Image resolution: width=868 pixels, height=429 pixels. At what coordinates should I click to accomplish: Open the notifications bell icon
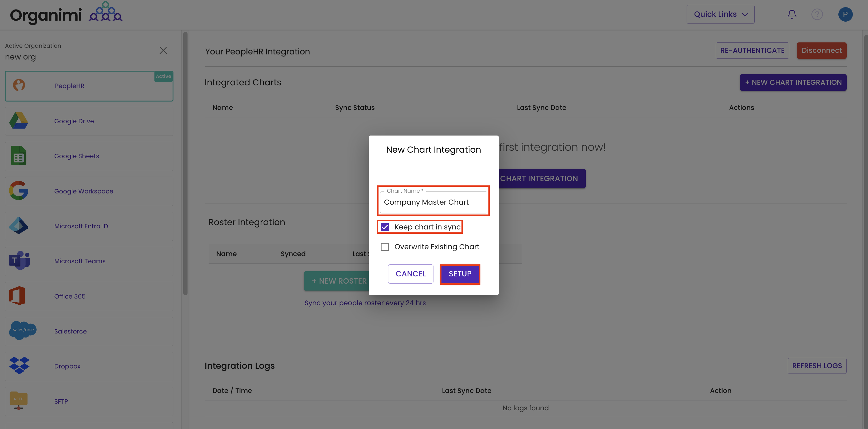[791, 14]
